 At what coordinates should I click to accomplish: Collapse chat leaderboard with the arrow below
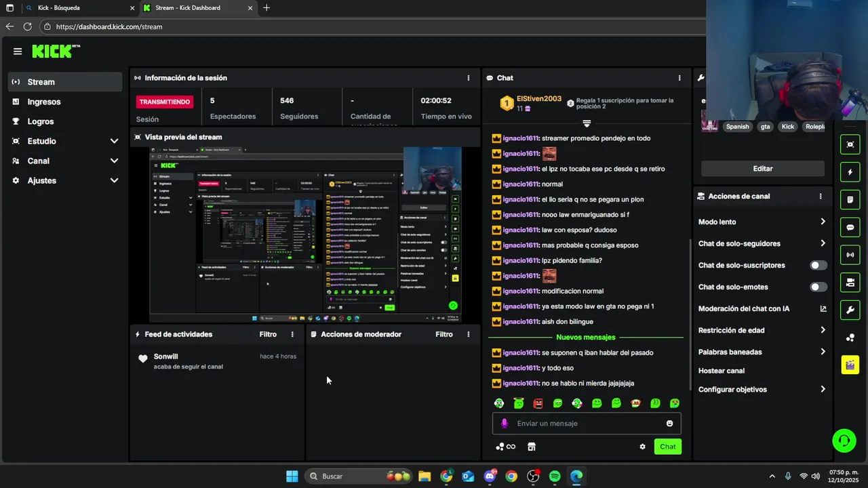(587, 123)
